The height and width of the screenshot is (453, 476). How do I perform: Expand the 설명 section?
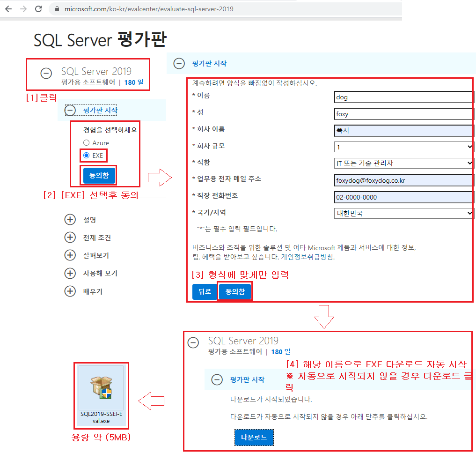coord(70,219)
